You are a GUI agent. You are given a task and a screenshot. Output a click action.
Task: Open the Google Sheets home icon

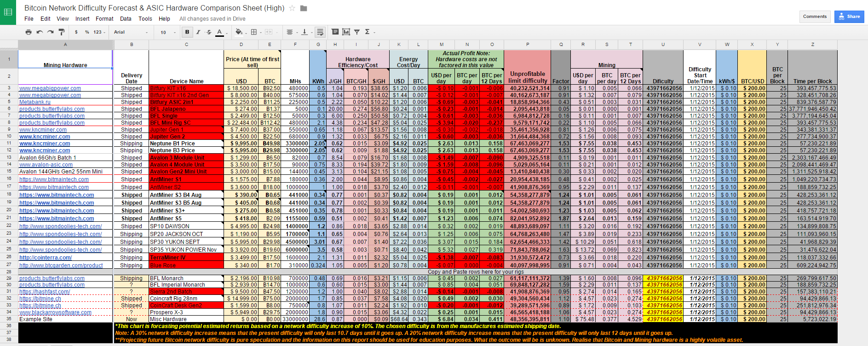click(8, 12)
